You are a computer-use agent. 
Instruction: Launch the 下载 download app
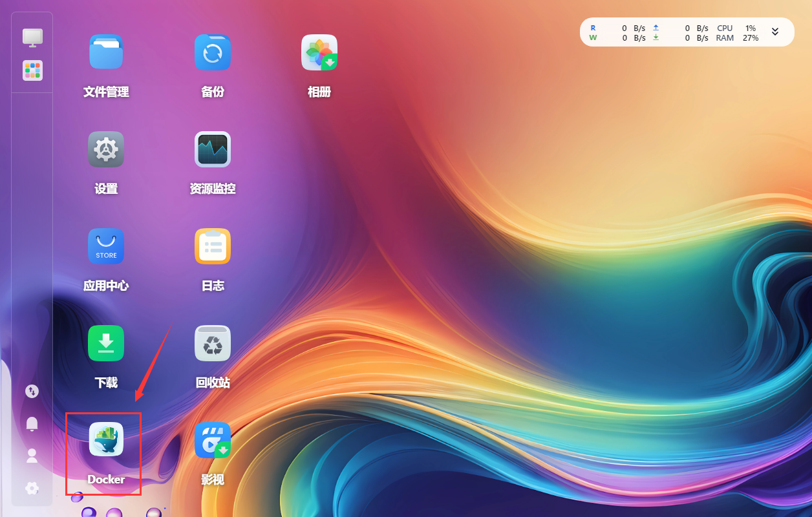[x=106, y=343]
